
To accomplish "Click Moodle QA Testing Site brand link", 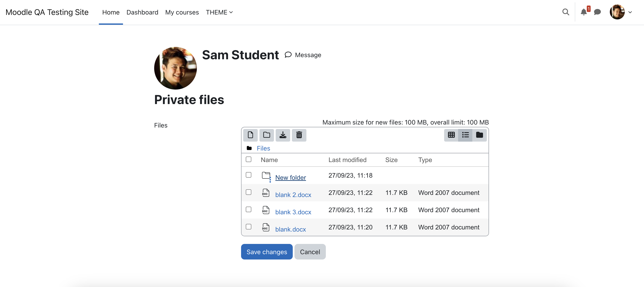I will 47,12.
